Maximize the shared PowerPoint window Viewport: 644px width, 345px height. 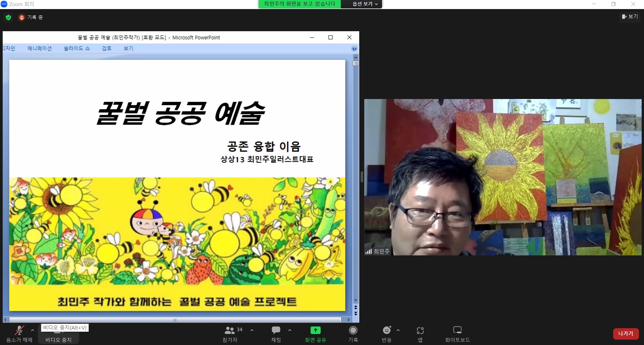coord(330,37)
